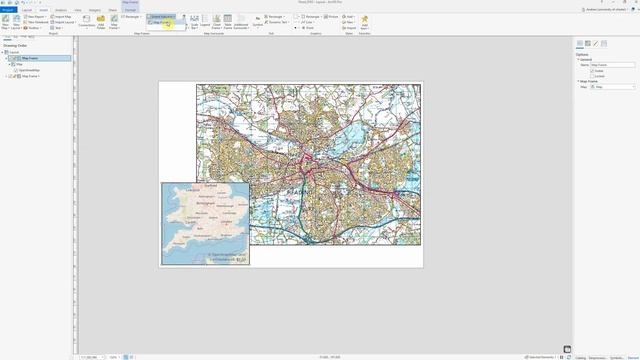This screenshot has height=360, width=640.
Task: Open the Extent Indicator dropdown
Action: [x=161, y=17]
